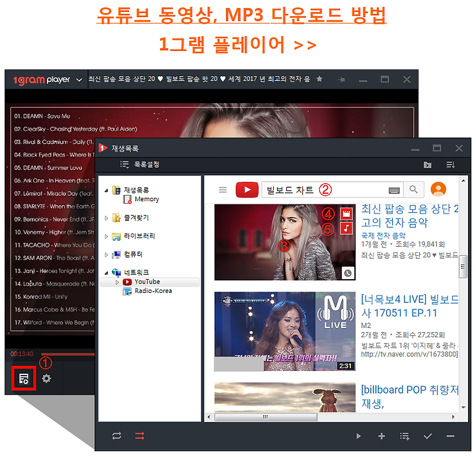
Task: Click the add list icon in bottom bar
Action: [405, 436]
